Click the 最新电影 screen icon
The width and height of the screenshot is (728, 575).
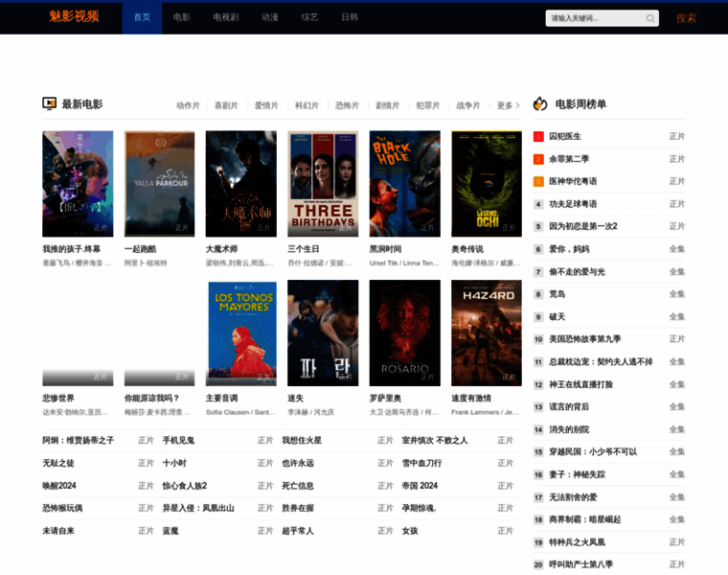pos(49,103)
